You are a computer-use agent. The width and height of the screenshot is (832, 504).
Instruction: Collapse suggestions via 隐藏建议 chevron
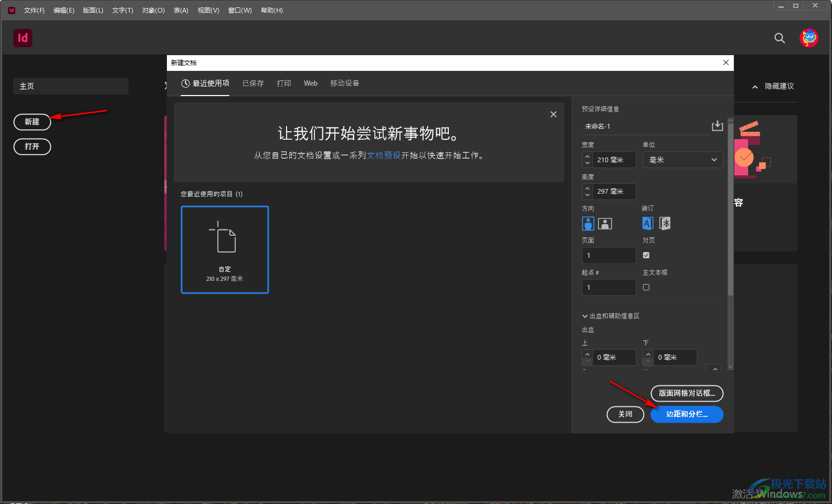click(755, 87)
